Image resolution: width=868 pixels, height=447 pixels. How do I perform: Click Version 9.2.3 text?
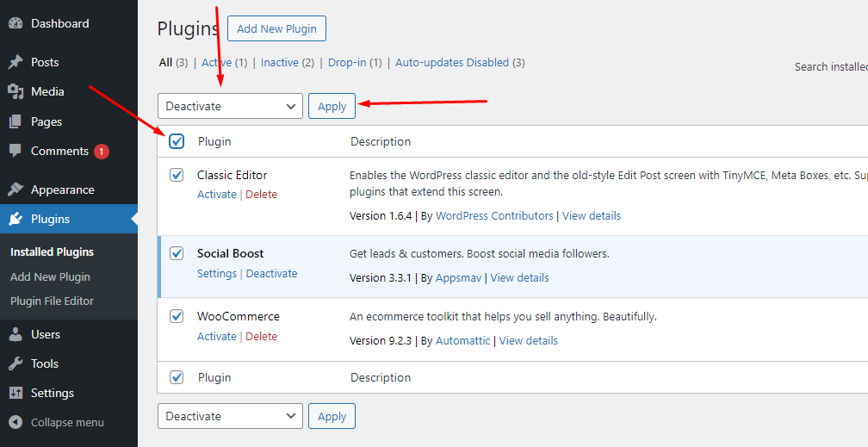(x=381, y=341)
